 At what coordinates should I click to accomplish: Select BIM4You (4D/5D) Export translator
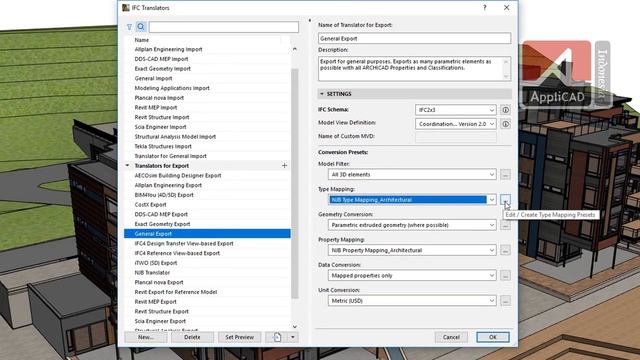(x=207, y=195)
